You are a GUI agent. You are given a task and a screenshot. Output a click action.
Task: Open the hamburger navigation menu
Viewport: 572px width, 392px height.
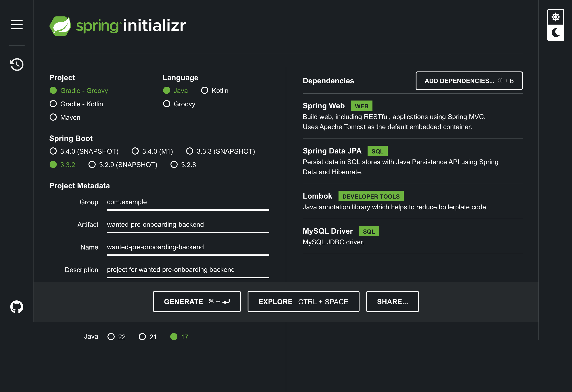pyautogui.click(x=17, y=25)
